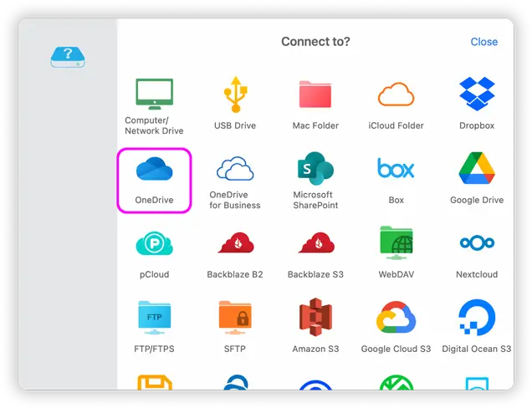Click the unknown drive sidebar icon
Viewport: 532px width, 408px height.
click(x=68, y=57)
